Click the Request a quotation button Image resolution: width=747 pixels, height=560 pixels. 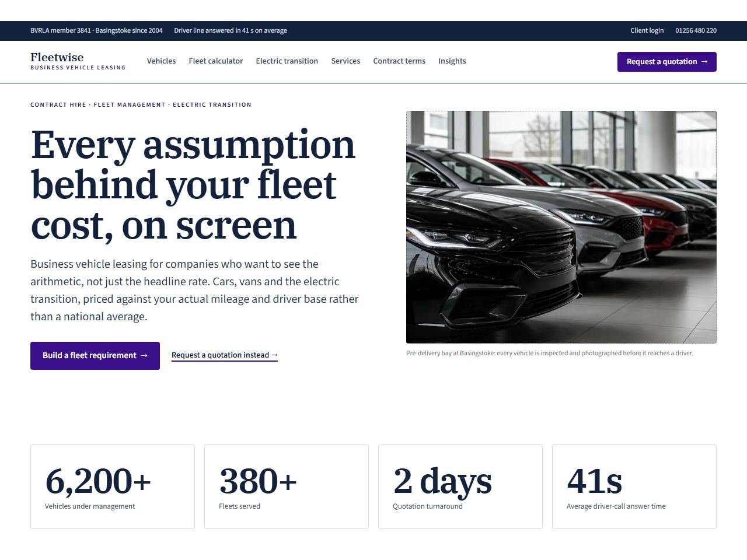coord(666,62)
